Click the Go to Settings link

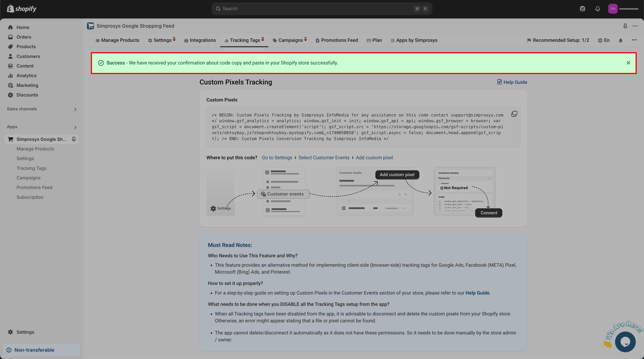point(277,158)
